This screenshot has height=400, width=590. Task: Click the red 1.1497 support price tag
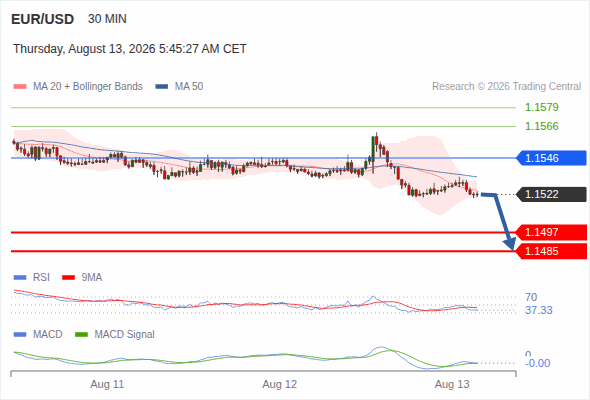[551, 232]
